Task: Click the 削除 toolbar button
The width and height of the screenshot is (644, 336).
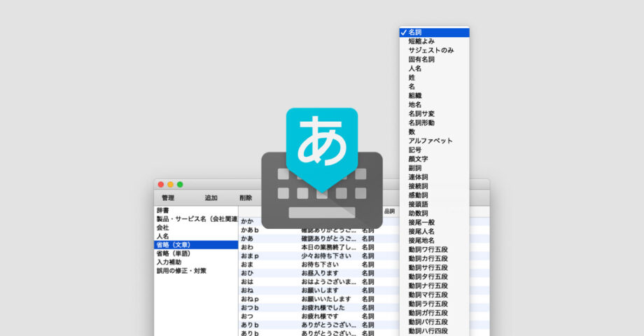Action: (x=245, y=198)
